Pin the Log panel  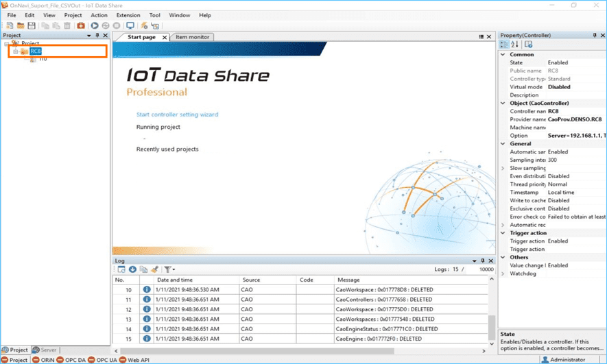pyautogui.click(x=482, y=260)
